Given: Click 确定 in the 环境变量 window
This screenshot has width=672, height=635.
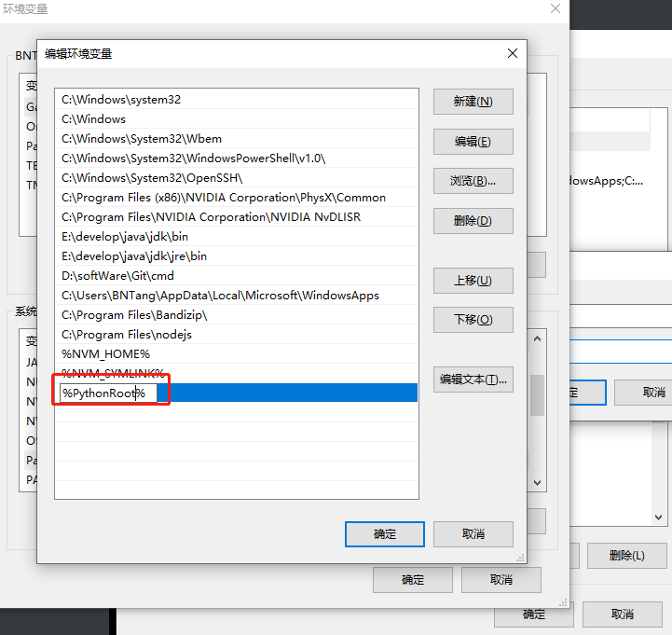Looking at the screenshot, I should (413, 580).
